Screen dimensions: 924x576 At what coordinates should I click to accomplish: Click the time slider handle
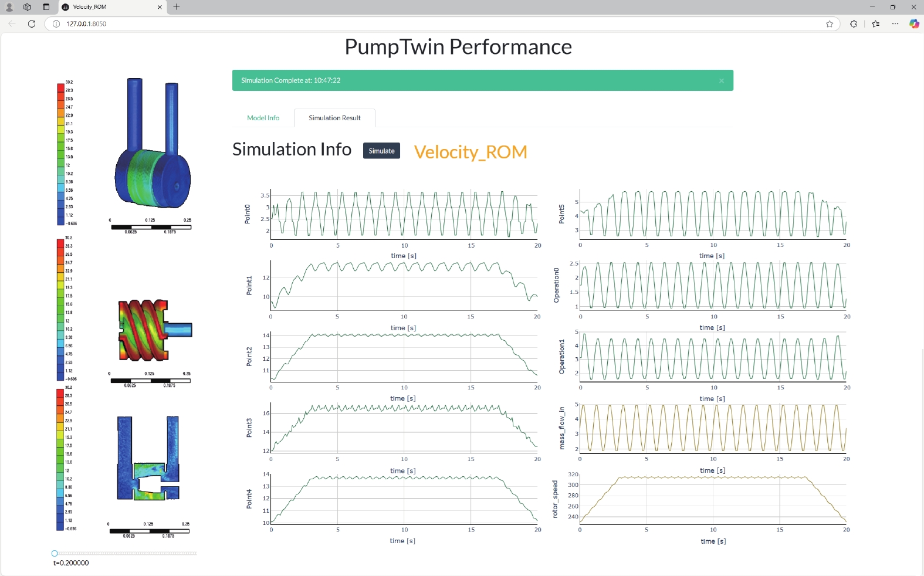coord(55,553)
